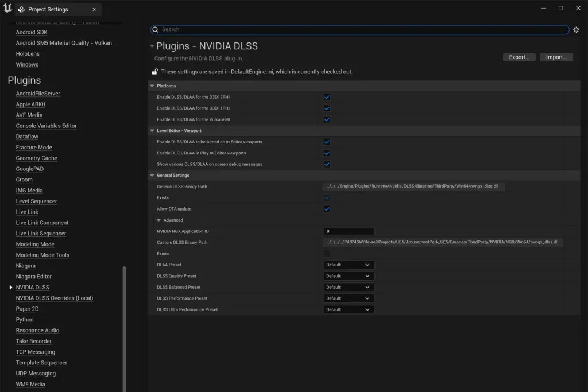Viewport: 588px width, 392px height.
Task: Open NVIDIA DLSS Overrides (Local) settings
Action: click(55, 298)
